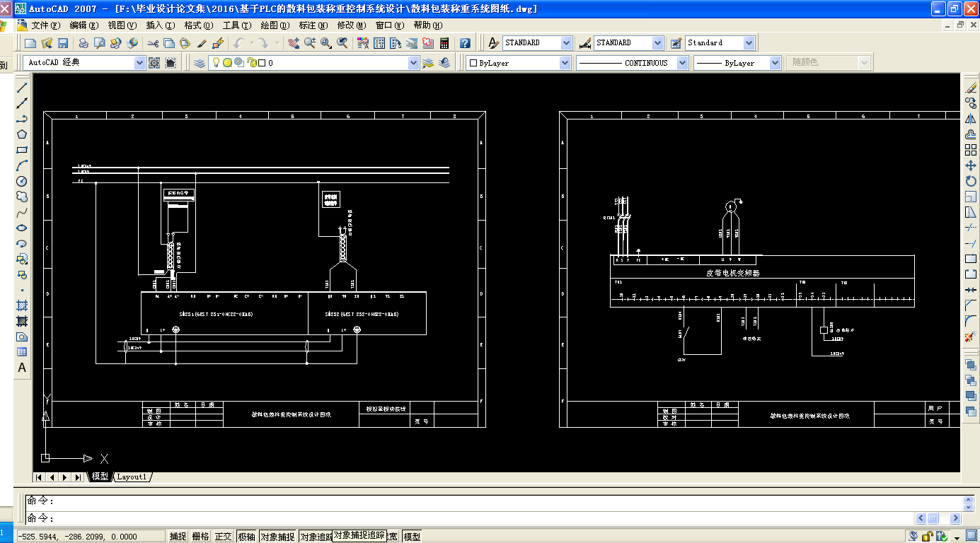Select the Circle drawing tool

pyautogui.click(x=22, y=181)
